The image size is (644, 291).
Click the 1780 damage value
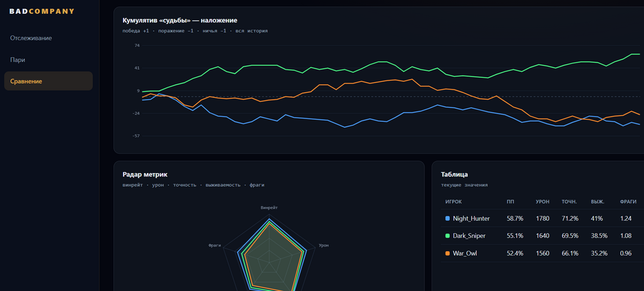[x=542, y=219]
